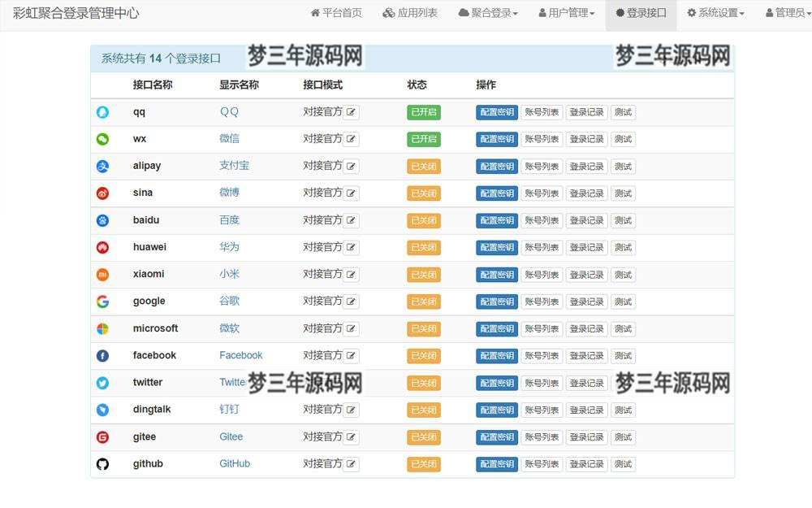Open the GitHub display name link
The image size is (812, 508).
click(x=235, y=463)
